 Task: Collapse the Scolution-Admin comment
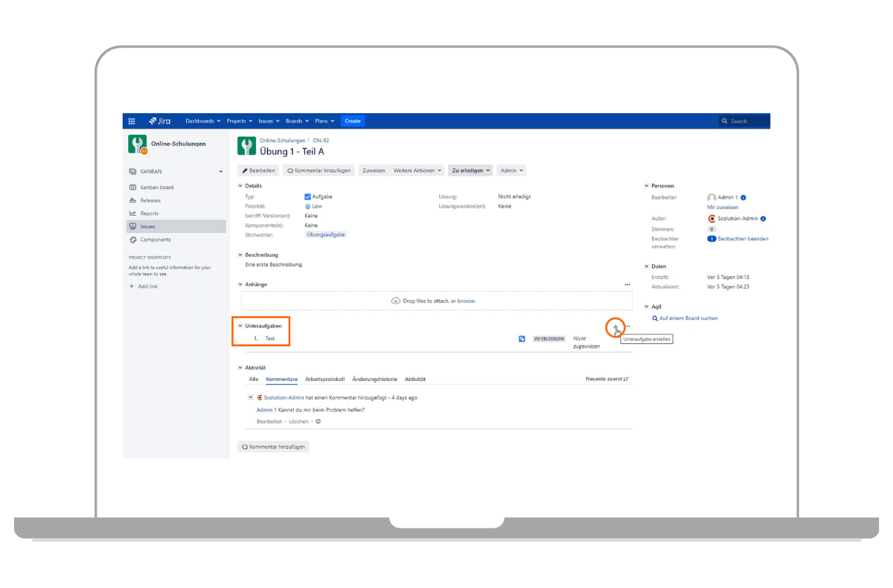click(x=251, y=397)
